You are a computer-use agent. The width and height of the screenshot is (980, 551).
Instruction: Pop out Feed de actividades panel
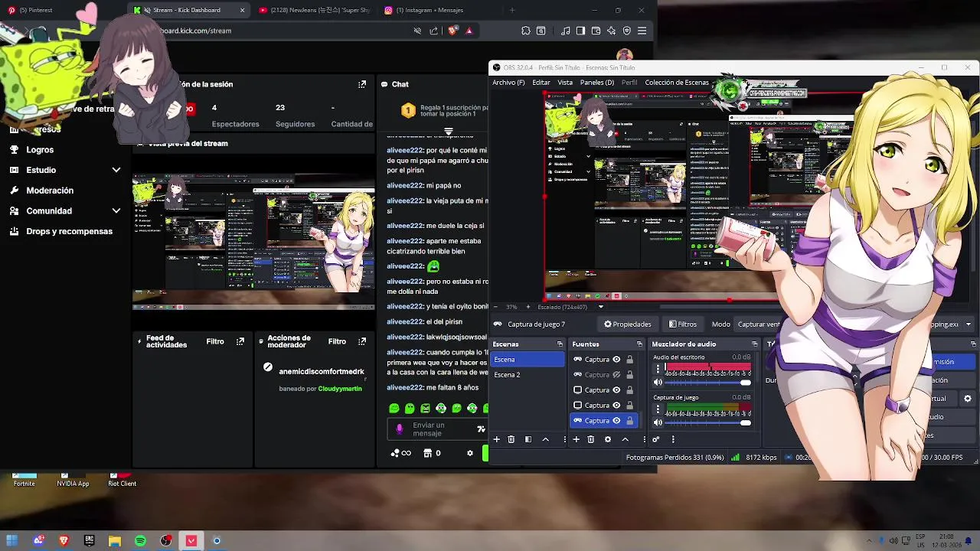(x=240, y=341)
